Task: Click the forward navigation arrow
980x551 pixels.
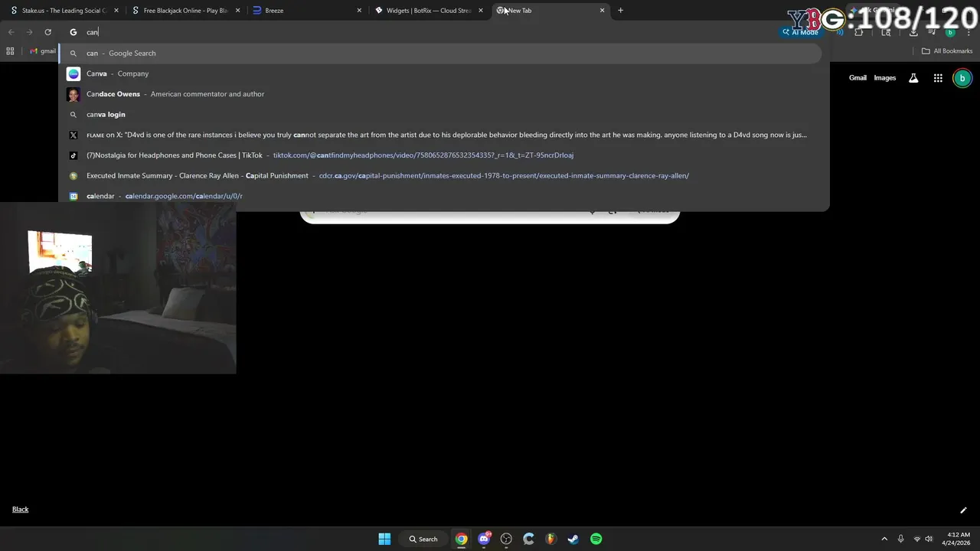Action: [29, 32]
